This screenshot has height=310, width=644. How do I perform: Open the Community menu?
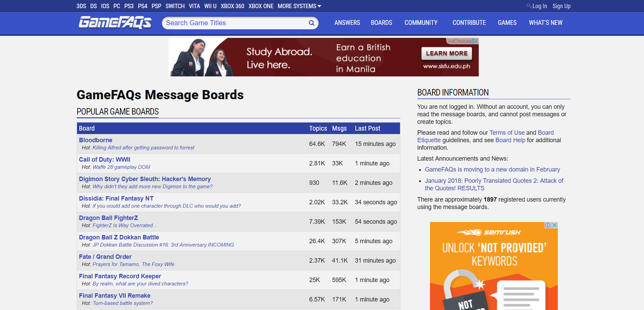(x=421, y=23)
